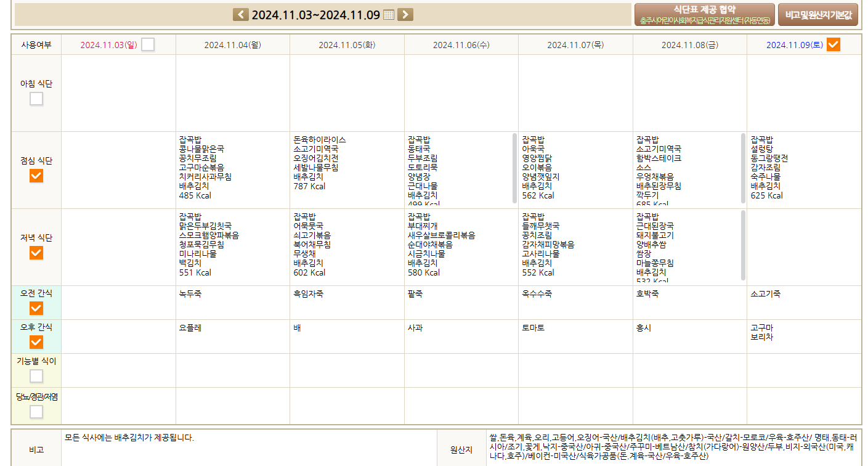Click the Wednesday lunch menu scrollbar

[x=515, y=168]
